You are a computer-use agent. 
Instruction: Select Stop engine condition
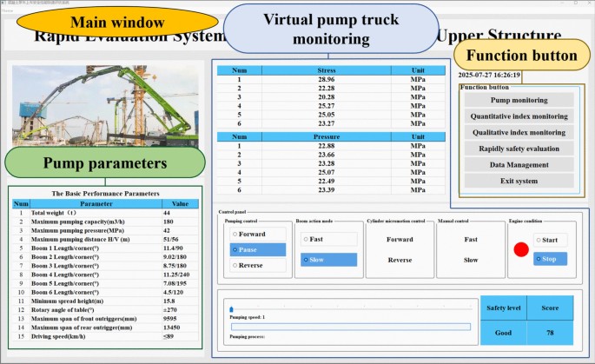tap(550, 259)
